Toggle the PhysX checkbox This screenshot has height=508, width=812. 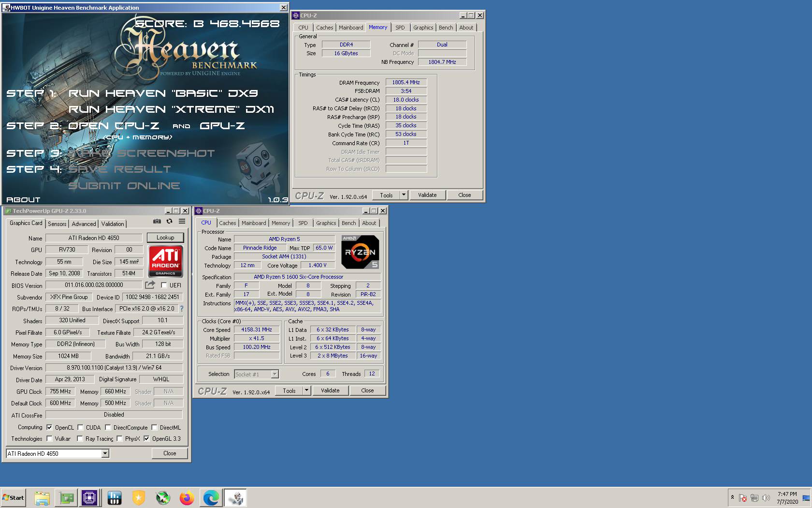119,439
